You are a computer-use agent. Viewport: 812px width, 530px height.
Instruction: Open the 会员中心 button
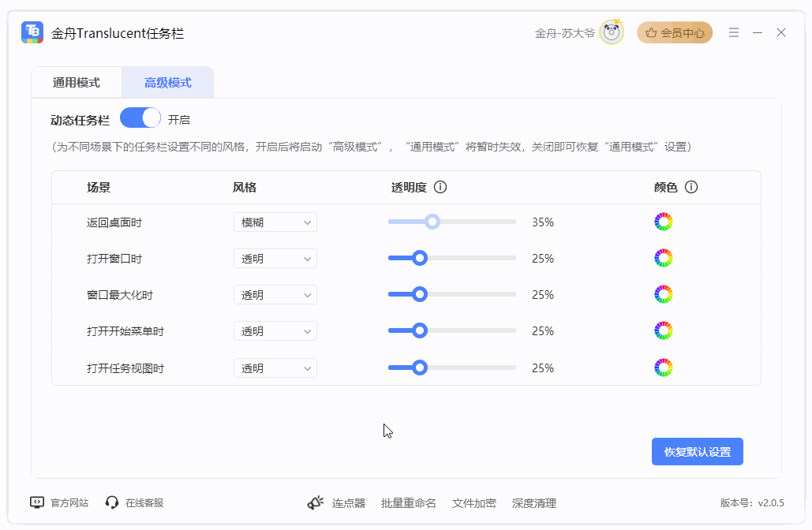(x=675, y=33)
